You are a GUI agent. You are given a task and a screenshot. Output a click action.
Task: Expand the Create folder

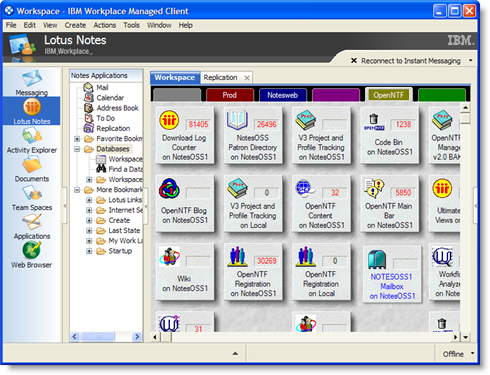pyautogui.click(x=89, y=220)
